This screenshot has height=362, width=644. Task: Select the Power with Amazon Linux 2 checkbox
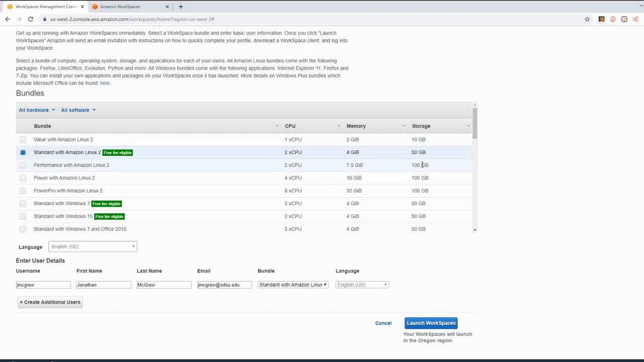click(x=23, y=178)
